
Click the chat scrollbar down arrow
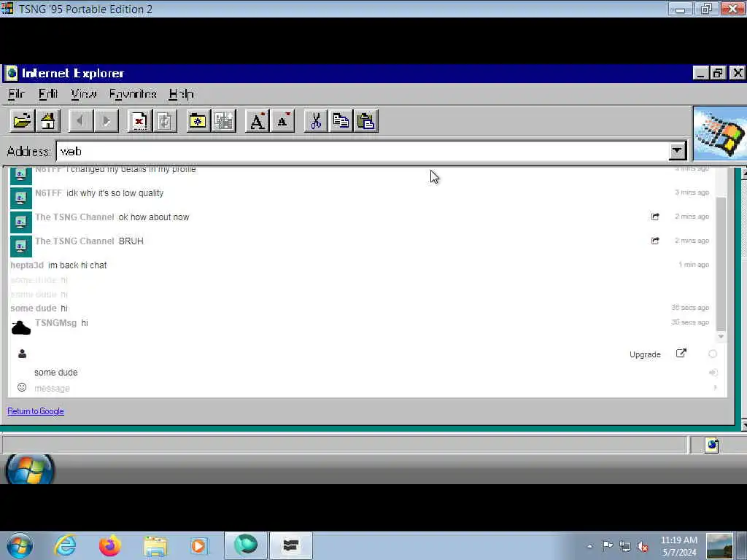(x=721, y=337)
